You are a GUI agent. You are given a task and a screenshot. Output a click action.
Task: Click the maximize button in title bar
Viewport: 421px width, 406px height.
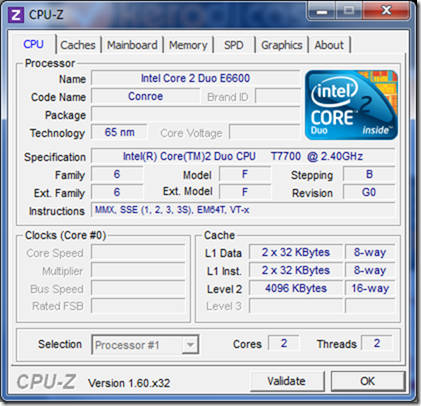coord(349,11)
